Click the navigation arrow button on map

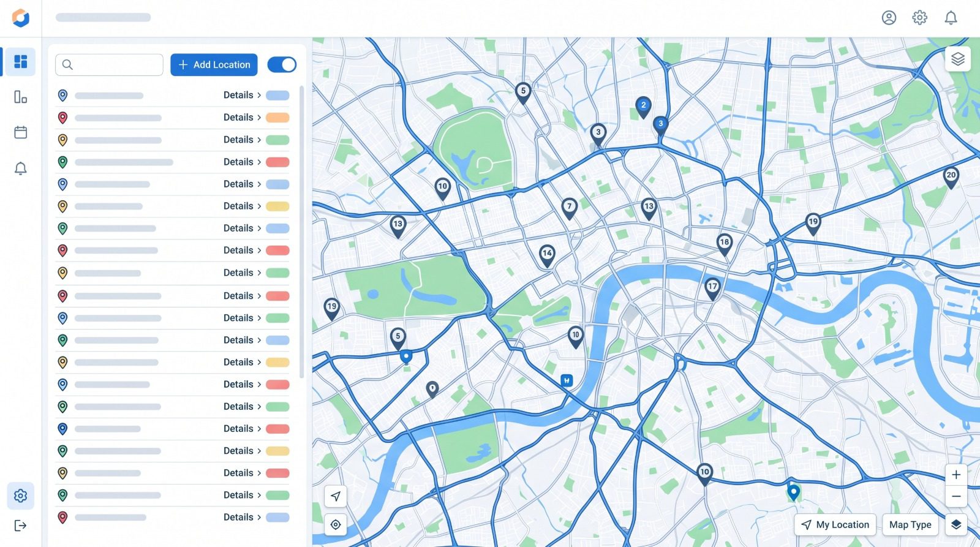(x=336, y=496)
